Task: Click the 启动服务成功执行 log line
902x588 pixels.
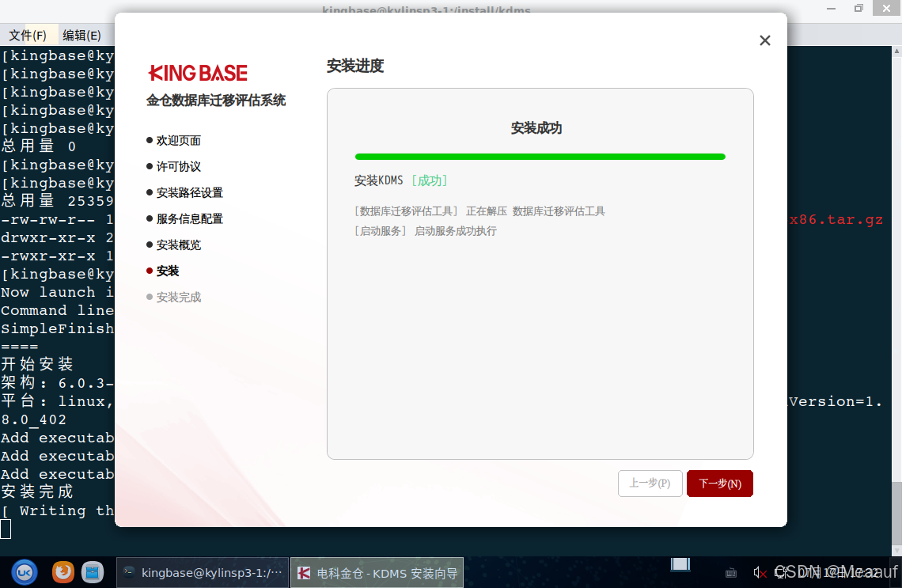Action: point(426,231)
